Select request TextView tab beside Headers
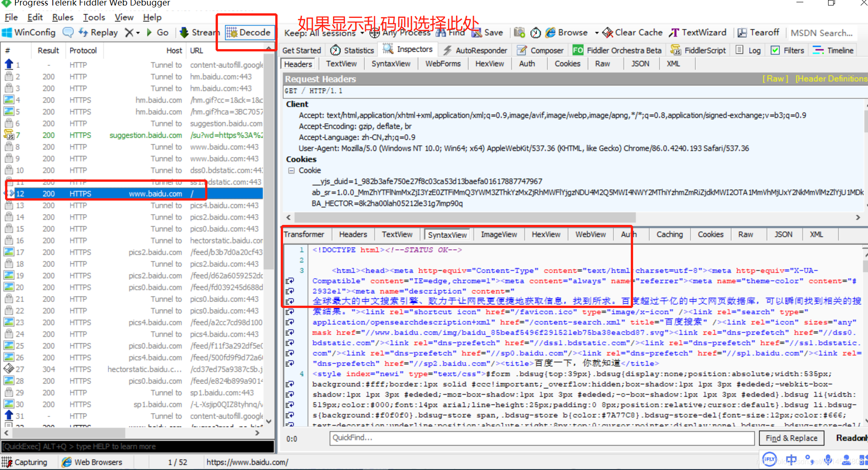This screenshot has width=868, height=470. click(341, 64)
